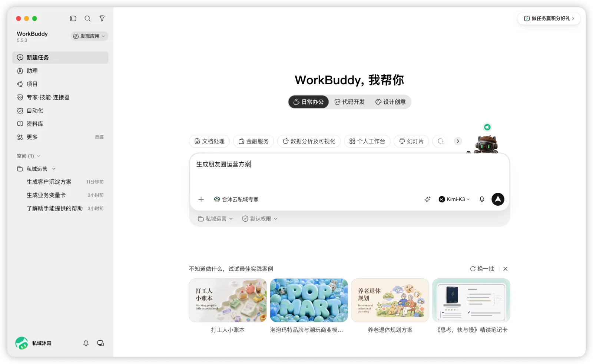Click the 灵感 label beside 更多
The width and height of the screenshot is (593, 364).
[x=99, y=137]
